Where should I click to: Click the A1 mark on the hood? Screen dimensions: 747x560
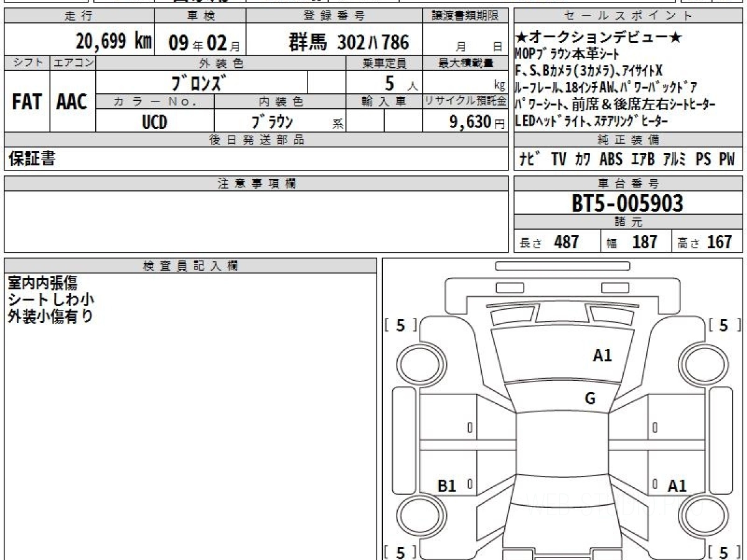pyautogui.click(x=602, y=355)
